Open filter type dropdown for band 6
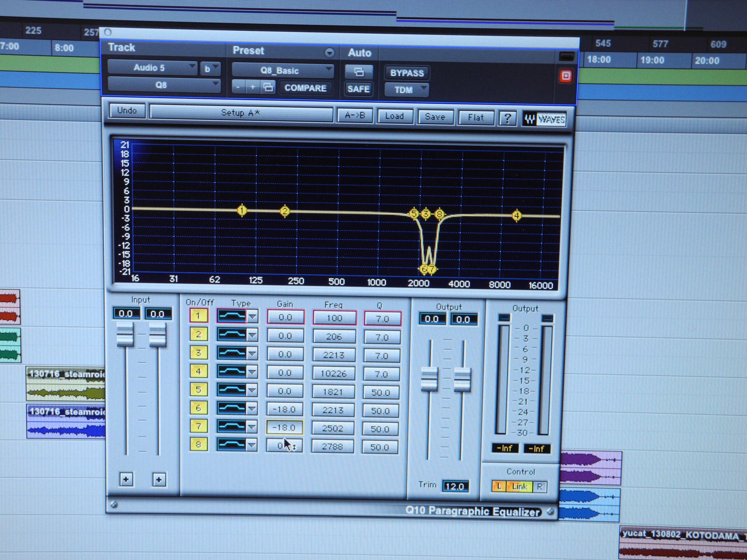Image resolution: width=747 pixels, height=560 pixels. [x=252, y=409]
